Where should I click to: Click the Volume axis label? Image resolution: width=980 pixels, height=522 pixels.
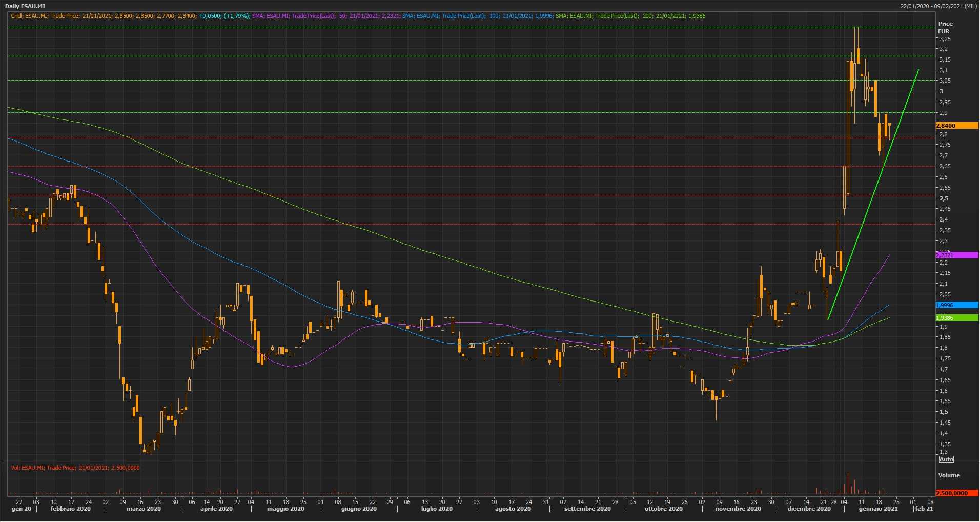tap(949, 475)
